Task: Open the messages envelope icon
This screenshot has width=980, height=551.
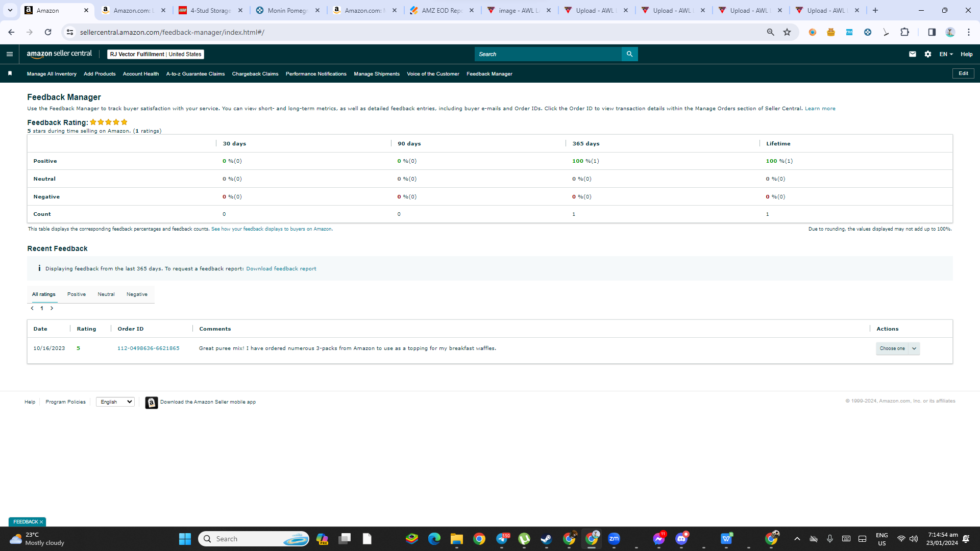Action: [x=913, y=54]
